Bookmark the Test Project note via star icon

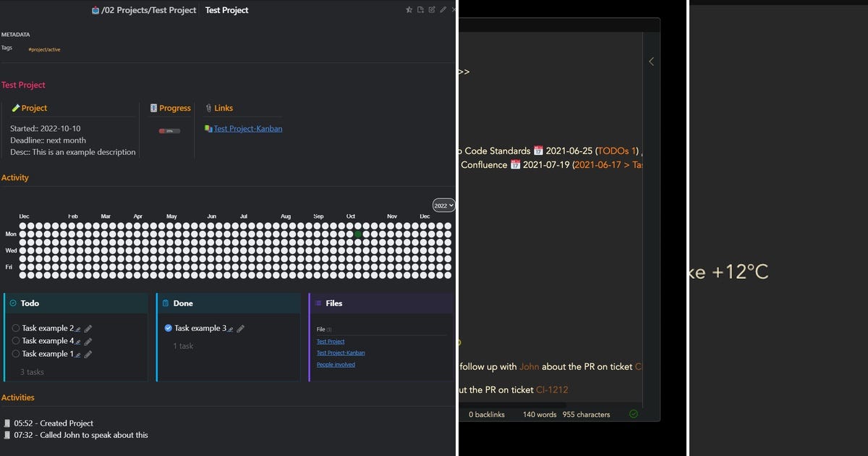tap(409, 9)
